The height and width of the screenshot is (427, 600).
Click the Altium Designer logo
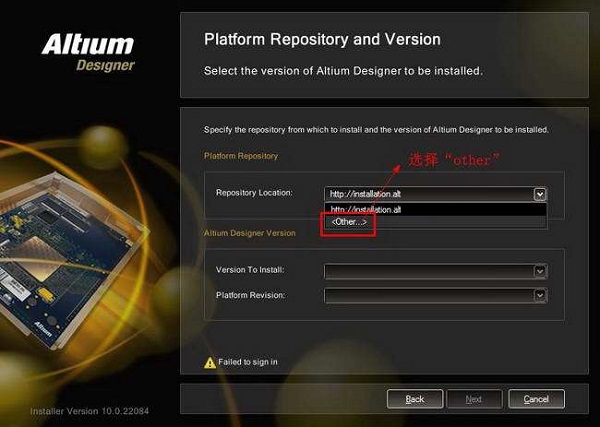click(x=88, y=52)
